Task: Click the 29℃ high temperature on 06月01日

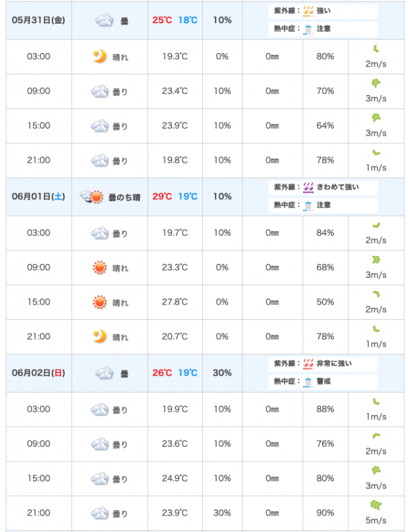Action: (x=162, y=197)
